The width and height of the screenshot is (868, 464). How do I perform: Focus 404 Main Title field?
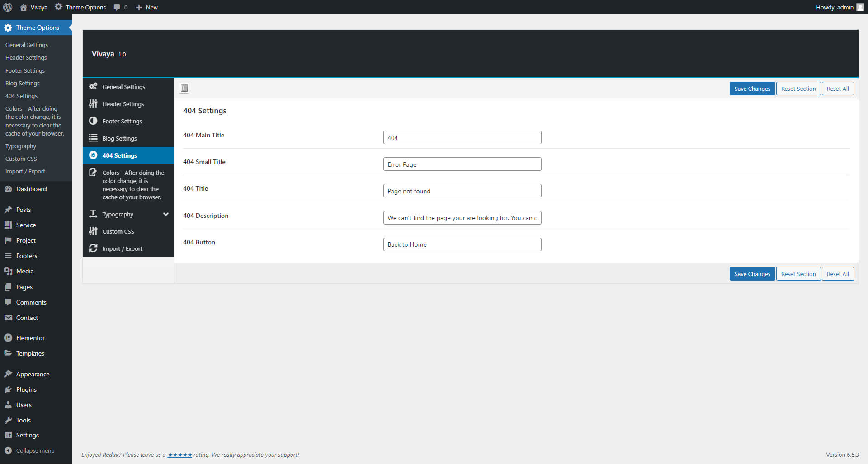point(462,137)
